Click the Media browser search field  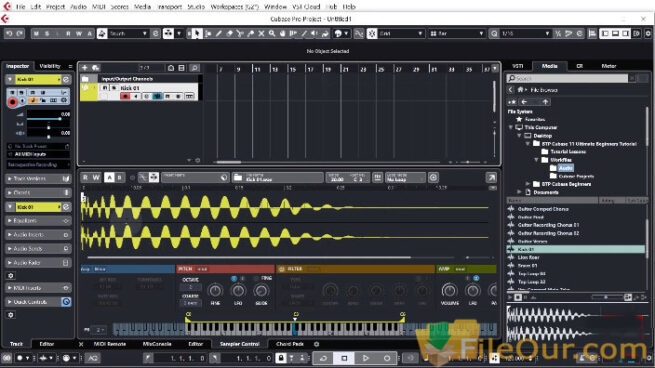coord(567,78)
